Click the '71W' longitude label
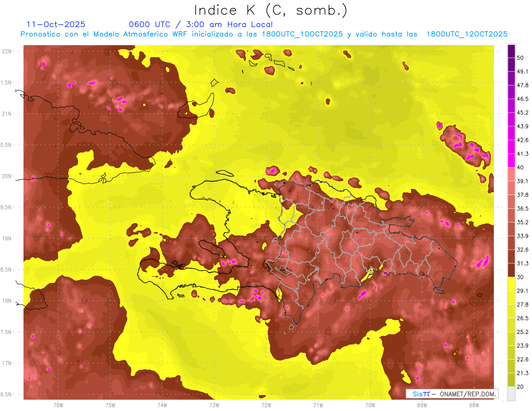The image size is (532, 411). click(x=318, y=405)
